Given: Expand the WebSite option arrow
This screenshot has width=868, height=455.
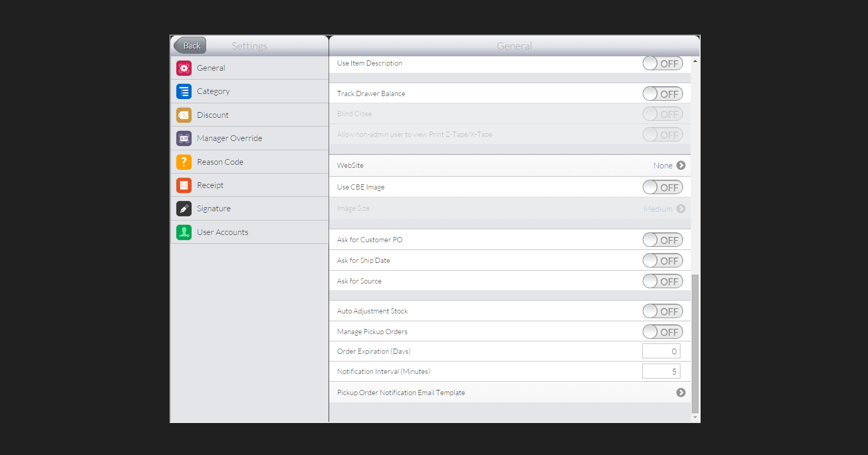Looking at the screenshot, I should point(681,165).
